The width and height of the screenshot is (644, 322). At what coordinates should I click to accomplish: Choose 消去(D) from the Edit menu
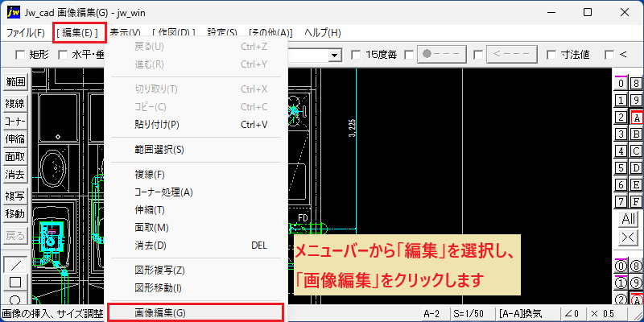click(196, 246)
